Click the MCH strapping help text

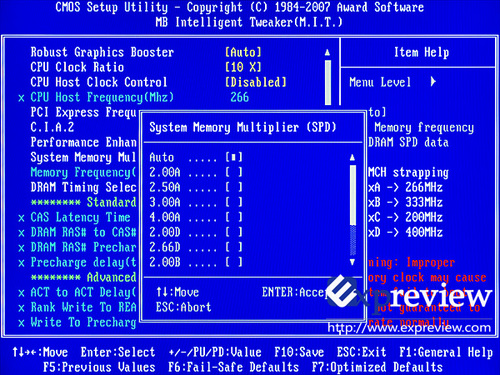(408, 172)
